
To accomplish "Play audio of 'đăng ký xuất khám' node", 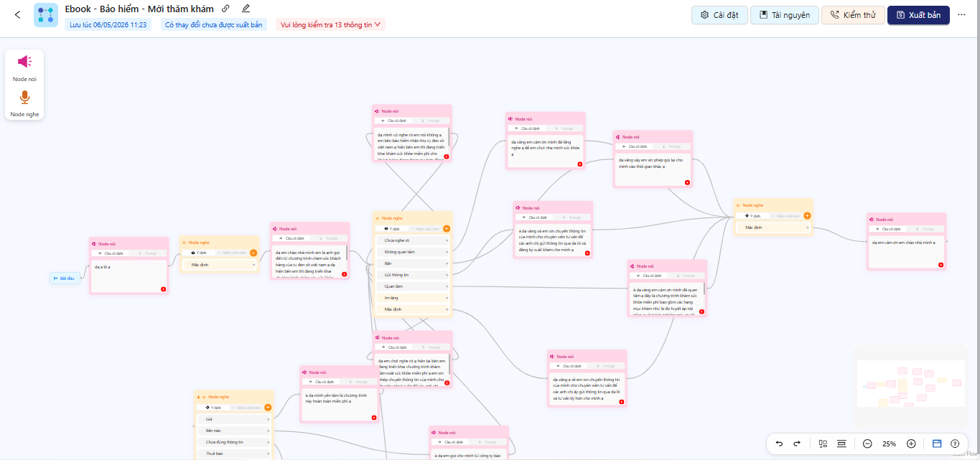I will (x=587, y=253).
